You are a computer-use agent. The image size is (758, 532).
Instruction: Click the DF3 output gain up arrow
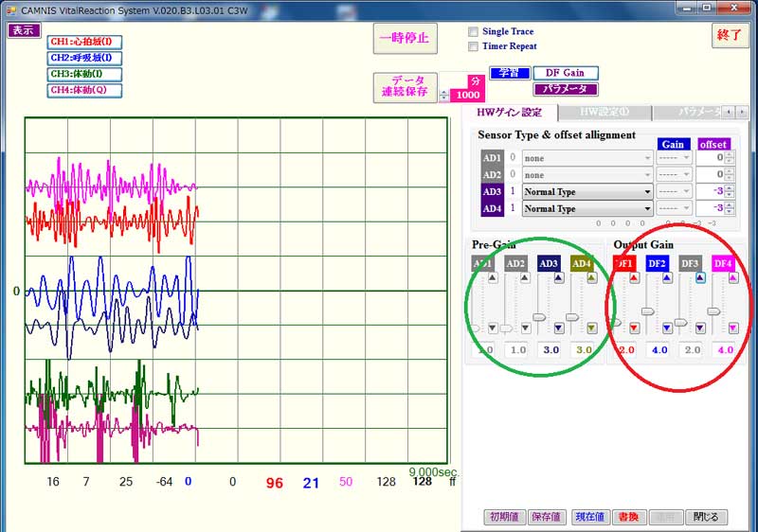[700, 278]
